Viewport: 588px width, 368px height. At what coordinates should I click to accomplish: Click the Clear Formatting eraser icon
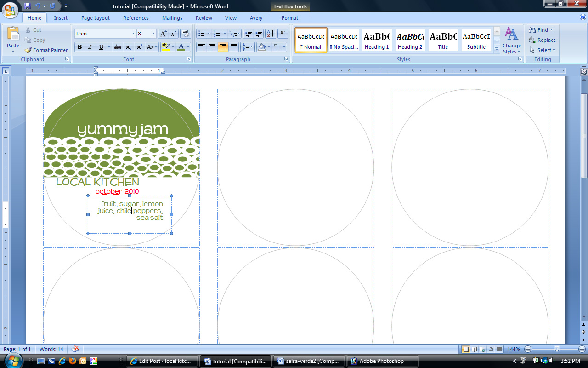186,34
